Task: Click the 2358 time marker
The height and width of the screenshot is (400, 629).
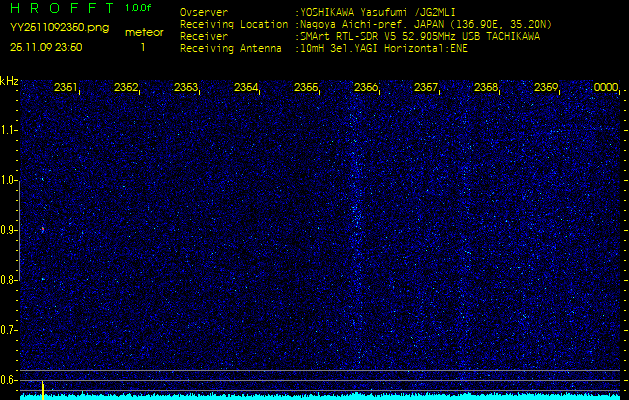Action: [x=486, y=88]
